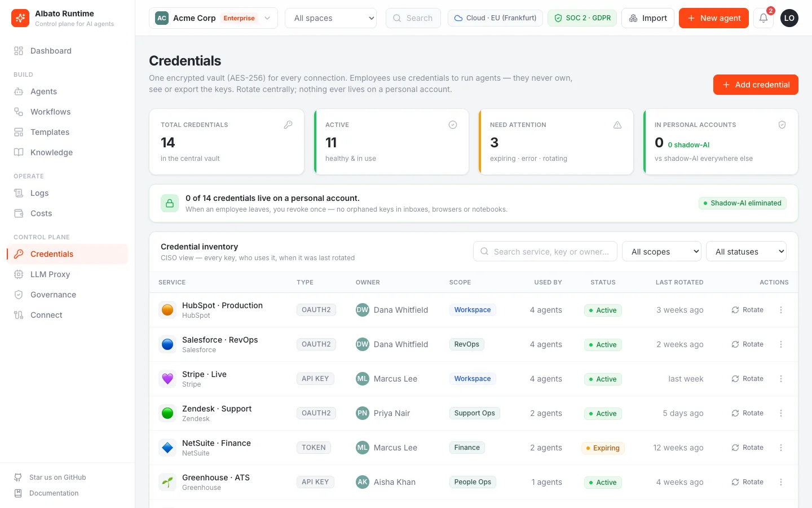This screenshot has width=812, height=508.
Task: Click the Stripe service icon
Action: coord(167,379)
